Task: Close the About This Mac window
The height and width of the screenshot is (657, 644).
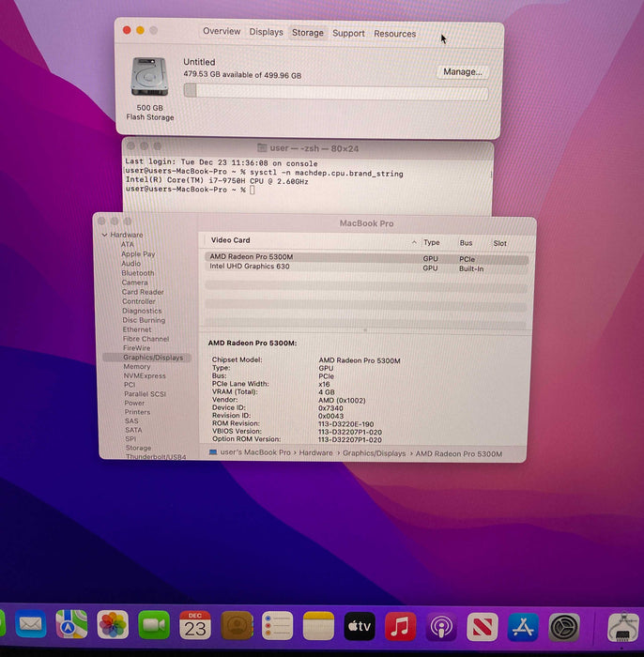Action: 127,30
